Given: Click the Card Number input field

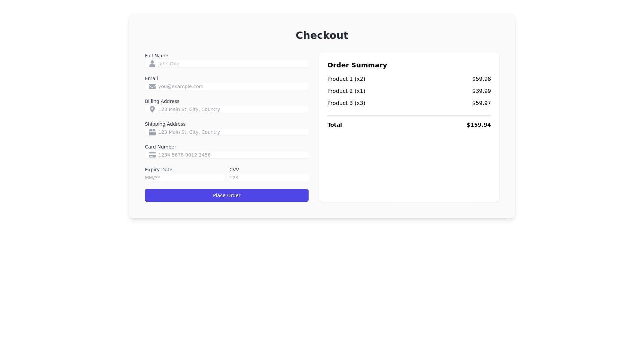Looking at the screenshot, I should pos(231,155).
